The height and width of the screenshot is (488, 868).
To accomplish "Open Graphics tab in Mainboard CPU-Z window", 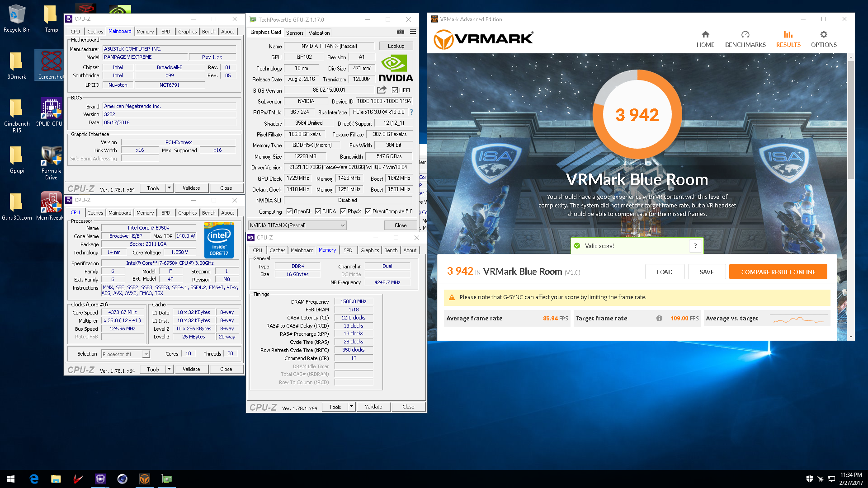I will tap(187, 32).
